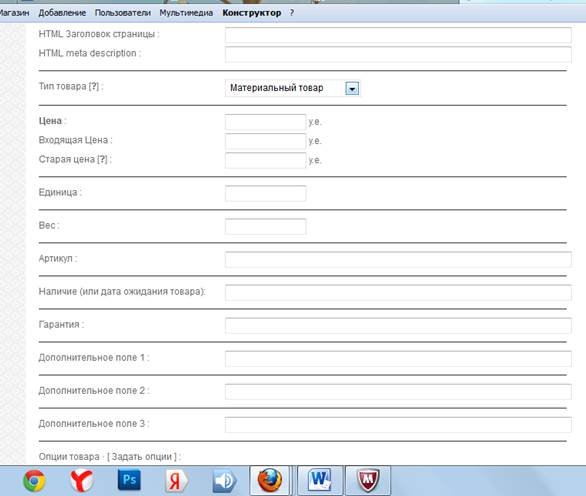Open McAfee security from the taskbar
The height and width of the screenshot is (496, 586).
[x=368, y=480]
